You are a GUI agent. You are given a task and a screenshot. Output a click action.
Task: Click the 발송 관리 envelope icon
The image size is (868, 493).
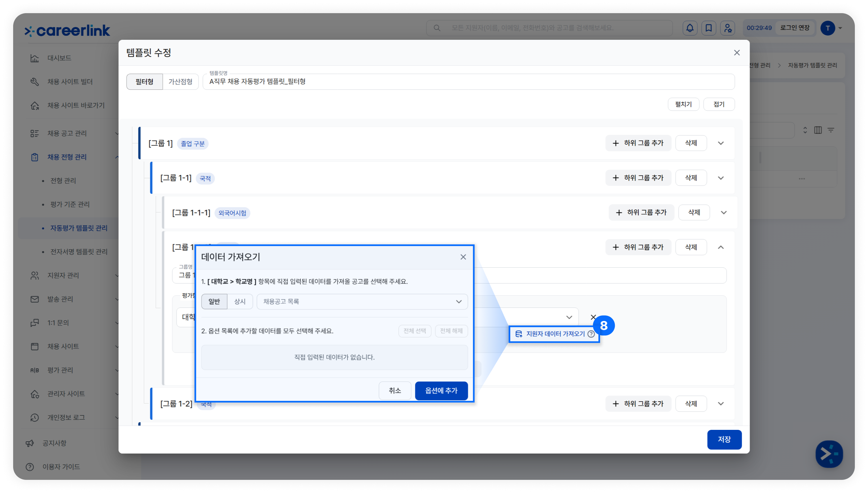tap(35, 299)
